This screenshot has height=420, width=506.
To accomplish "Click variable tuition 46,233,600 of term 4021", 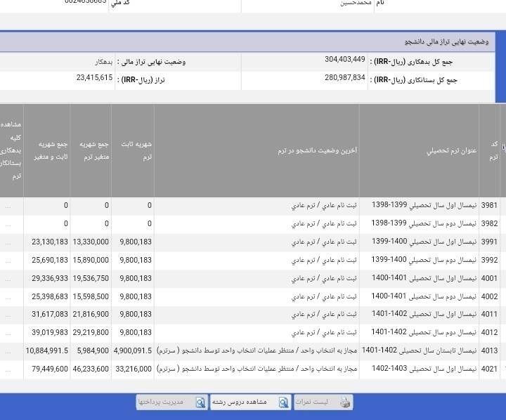I will 91,369.
